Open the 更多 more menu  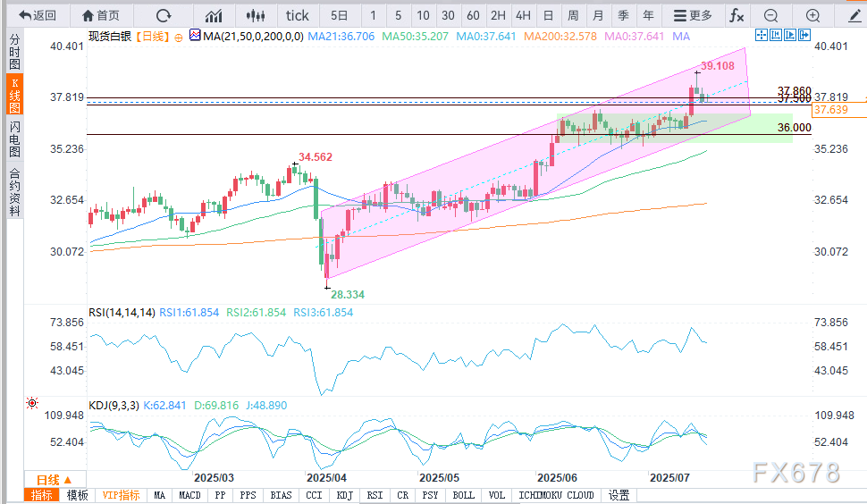pyautogui.click(x=693, y=15)
